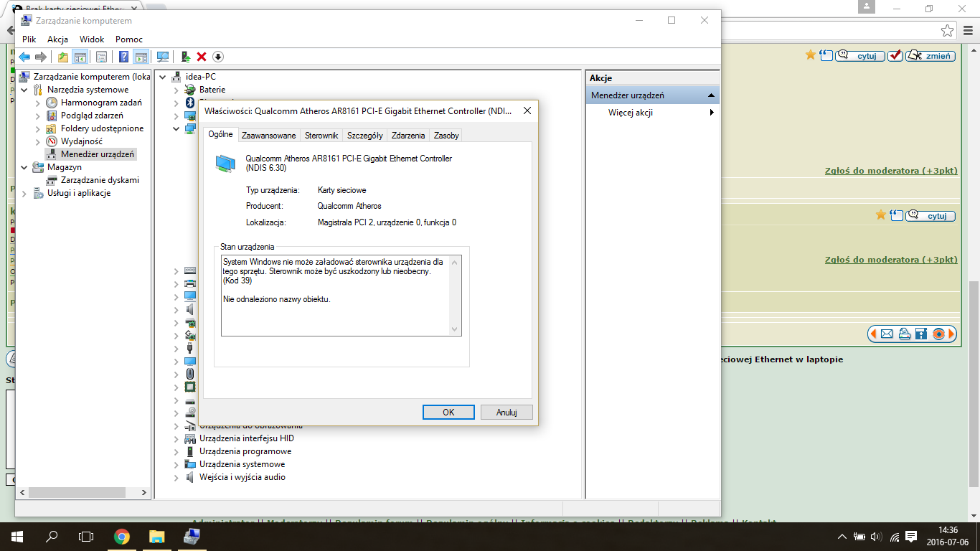The image size is (980, 551).
Task: Open the Widok menu
Action: [92, 39]
